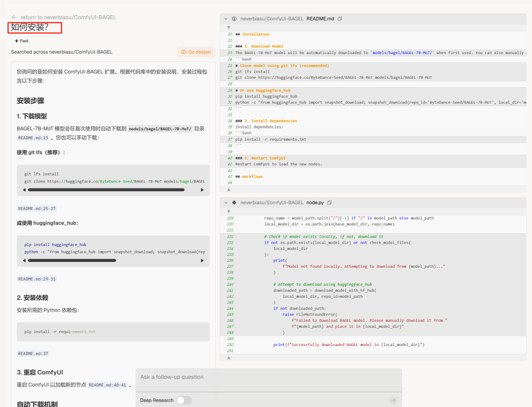Open README.md:37 citation link
The height and width of the screenshot is (407, 532).
pos(33,354)
